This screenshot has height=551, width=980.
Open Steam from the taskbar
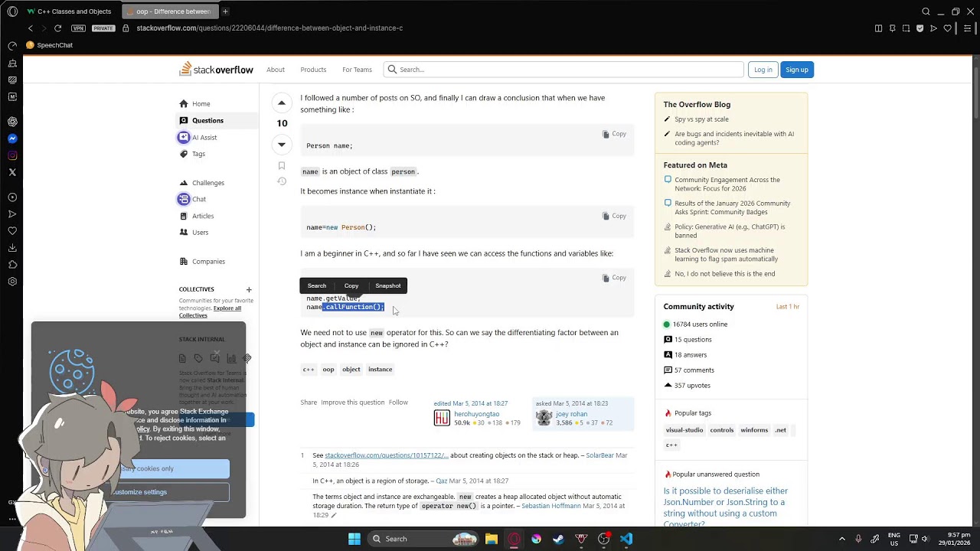[558, 539]
